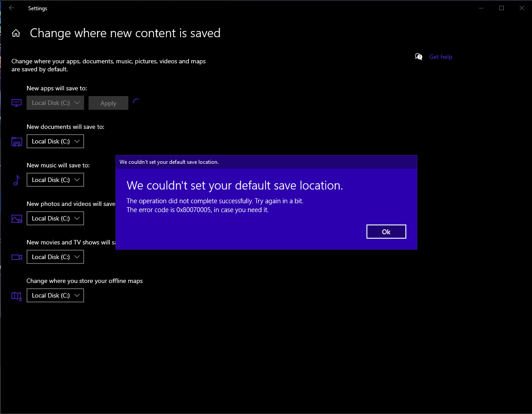Open the new photos and videos dropdown
Image resolution: width=532 pixels, height=414 pixels.
[x=55, y=218]
